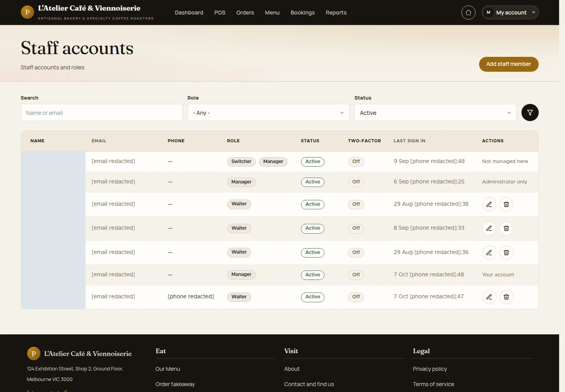Delete the waiter who signed in 29 Aug :36
Screen dimensions: 565x392
(x=506, y=252)
